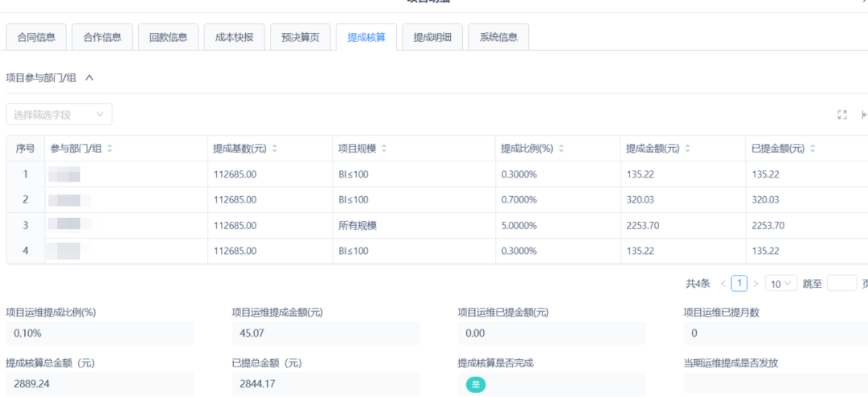Select row 4 index cell
The image size is (868, 397).
point(26,251)
